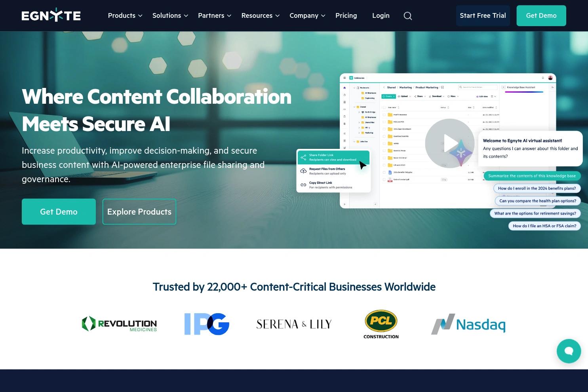This screenshot has width=588, height=392.
Task: Click the Collaborate app icon in the preview
Action: point(351,78)
